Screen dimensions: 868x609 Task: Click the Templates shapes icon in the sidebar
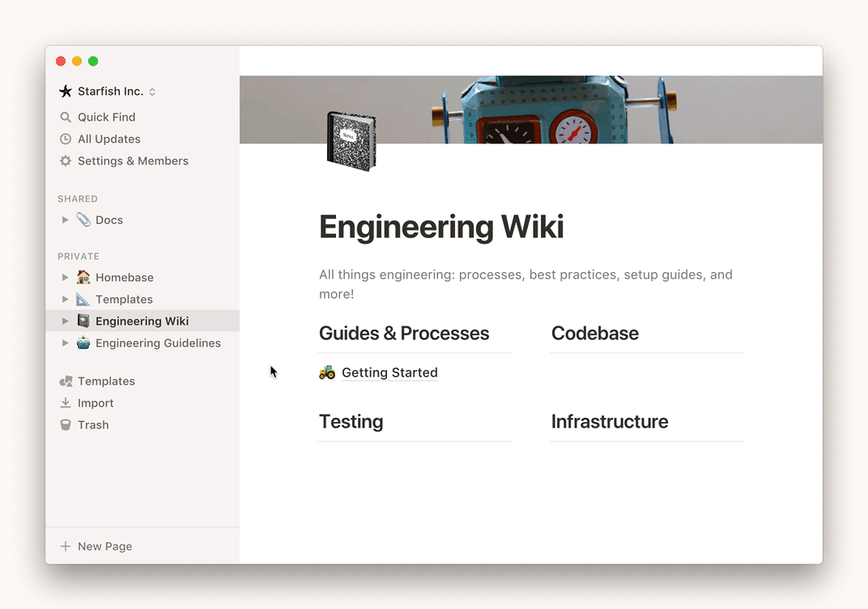click(66, 381)
